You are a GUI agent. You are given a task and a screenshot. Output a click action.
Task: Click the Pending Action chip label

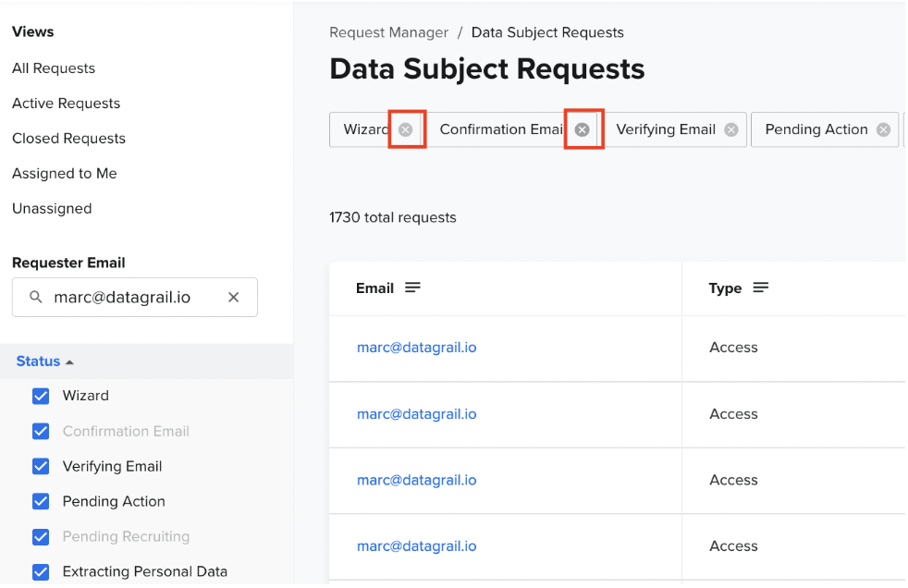(816, 129)
